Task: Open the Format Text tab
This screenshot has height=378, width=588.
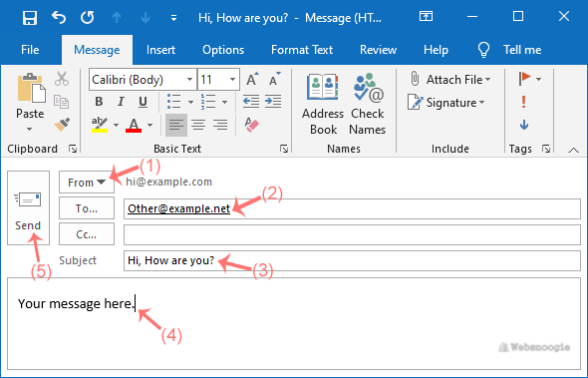Action: (x=302, y=50)
